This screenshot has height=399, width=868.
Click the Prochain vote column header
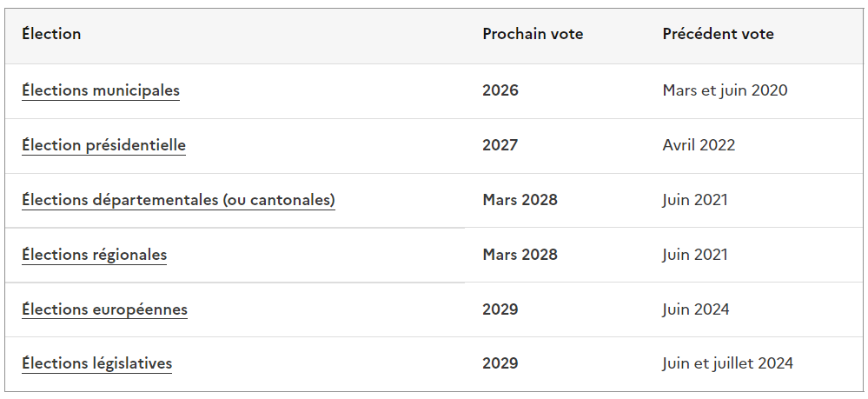533,35
